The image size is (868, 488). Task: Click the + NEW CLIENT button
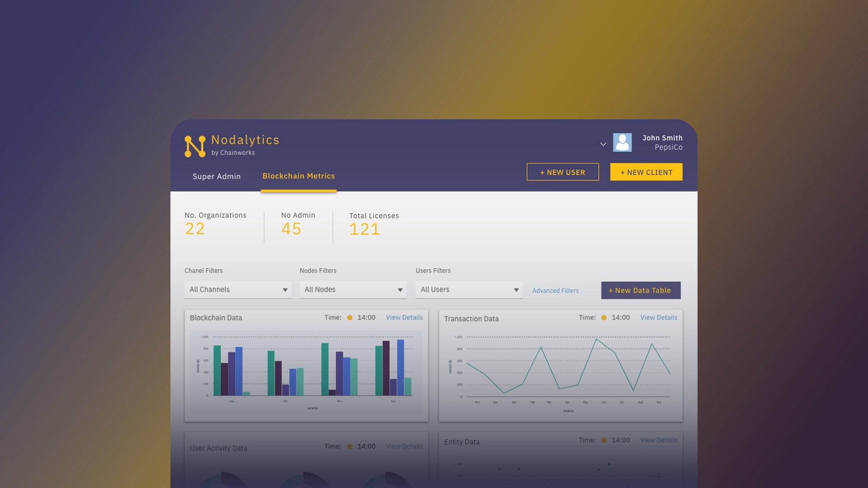[x=646, y=172]
